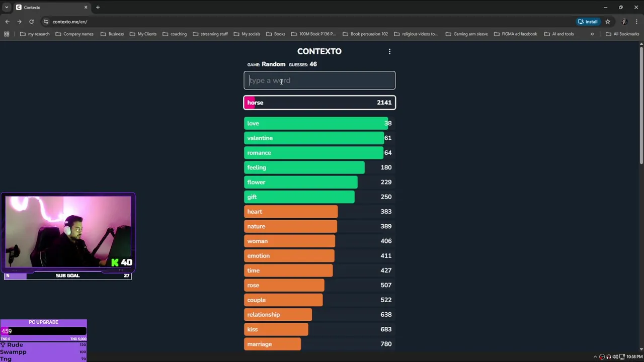Open the 'my research' bookmark folder
The width and height of the screenshot is (644, 362).
[35, 34]
